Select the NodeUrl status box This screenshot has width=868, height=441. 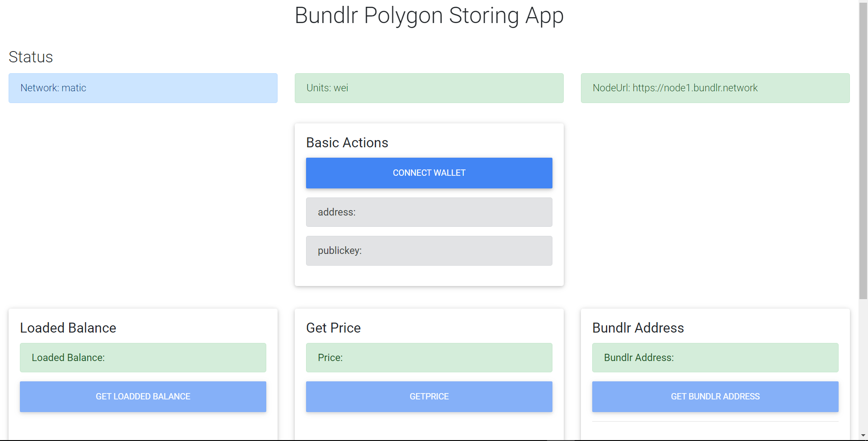[x=715, y=88]
